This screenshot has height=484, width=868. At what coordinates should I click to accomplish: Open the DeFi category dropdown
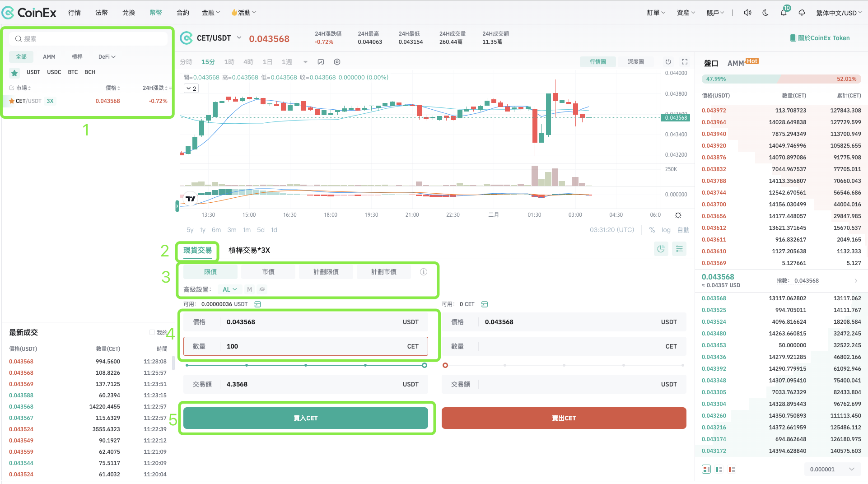point(107,57)
